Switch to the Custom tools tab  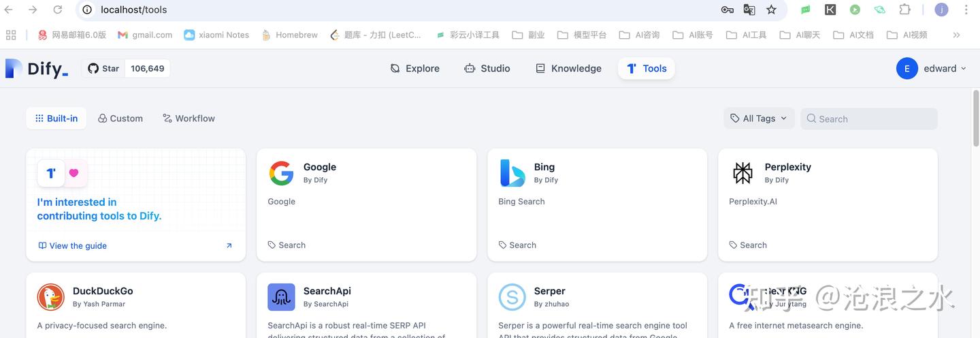pyautogui.click(x=120, y=119)
